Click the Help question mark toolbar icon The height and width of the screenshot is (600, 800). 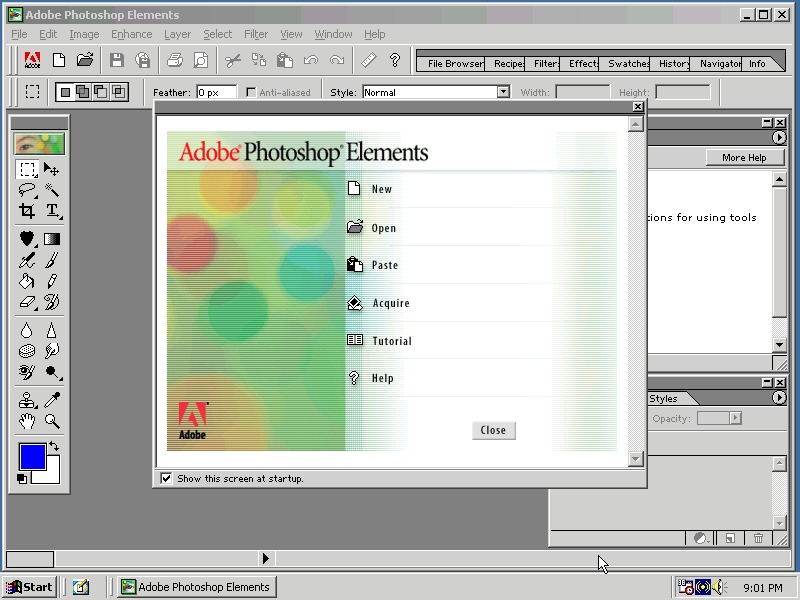395,60
